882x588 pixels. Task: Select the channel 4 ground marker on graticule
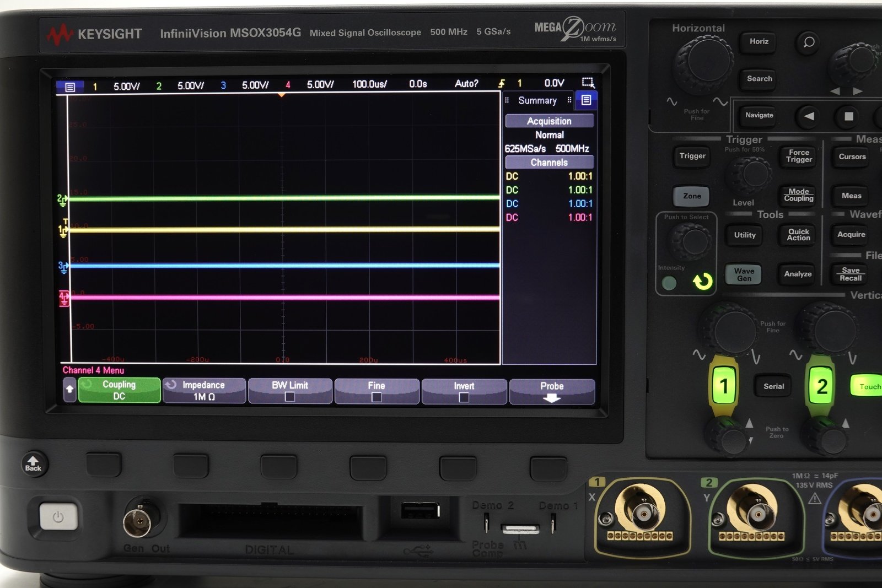point(64,298)
